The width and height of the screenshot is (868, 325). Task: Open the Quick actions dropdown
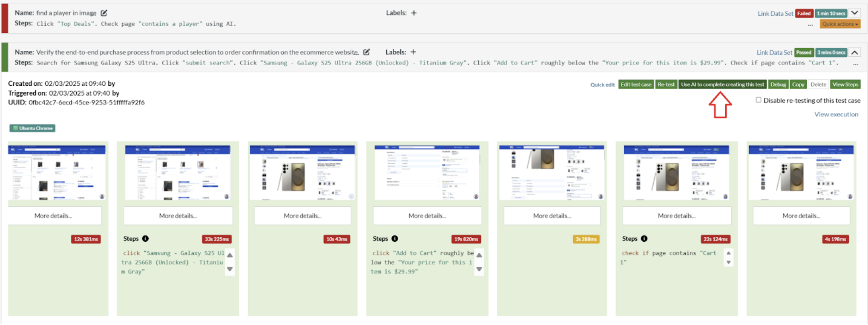click(840, 24)
